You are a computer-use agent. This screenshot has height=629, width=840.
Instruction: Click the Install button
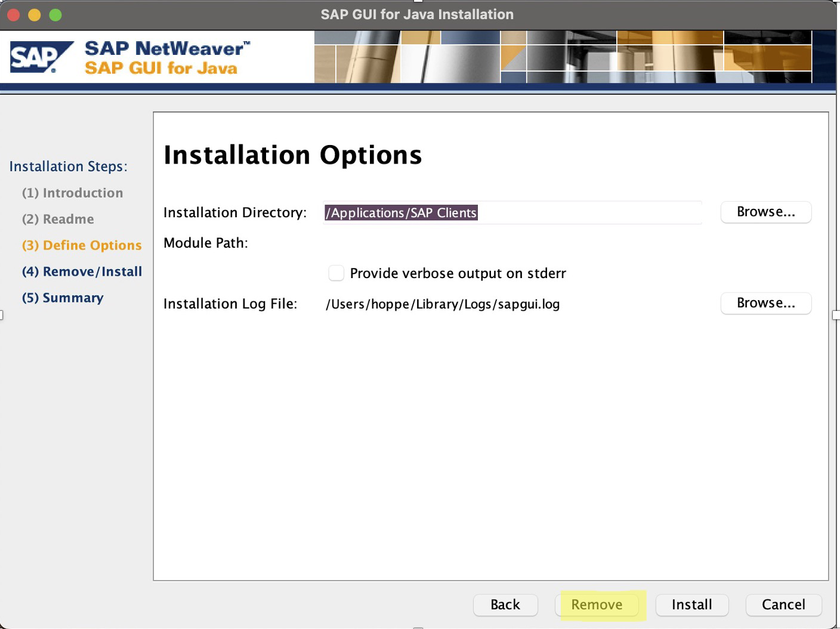click(692, 605)
